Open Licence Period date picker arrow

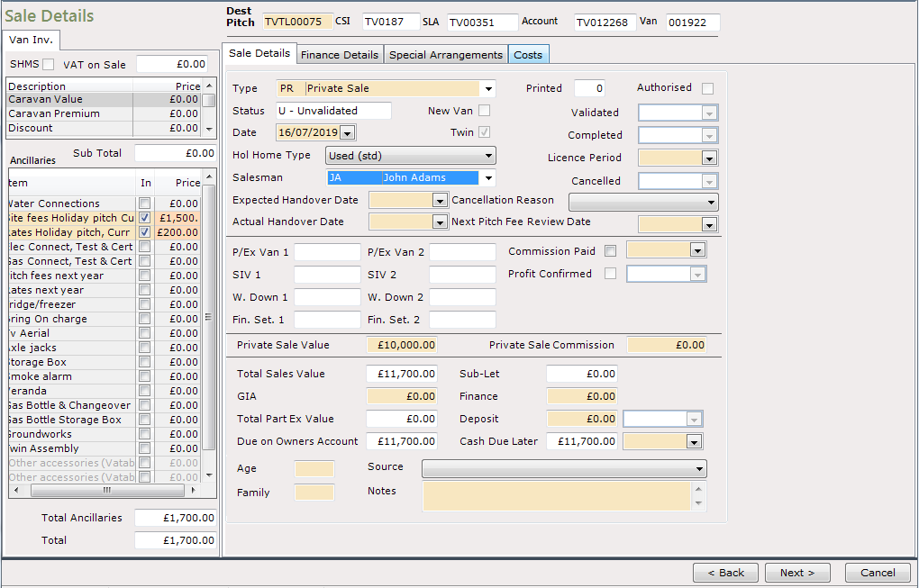pos(709,158)
